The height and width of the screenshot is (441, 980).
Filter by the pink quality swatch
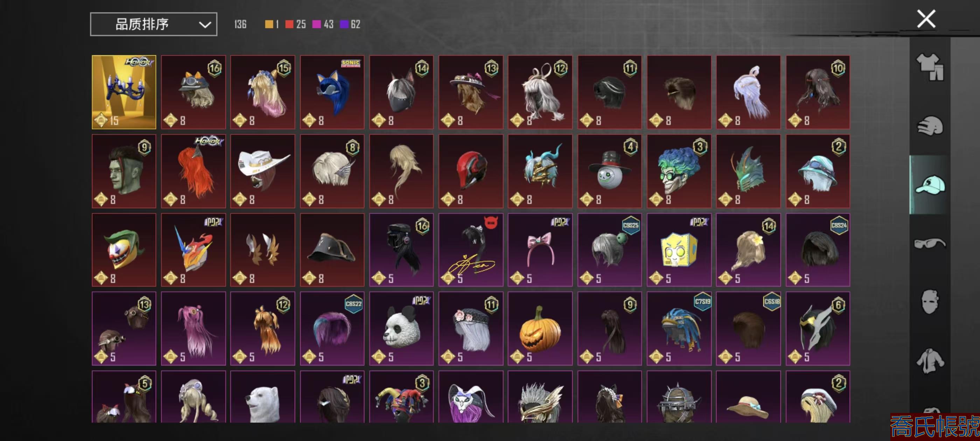316,24
